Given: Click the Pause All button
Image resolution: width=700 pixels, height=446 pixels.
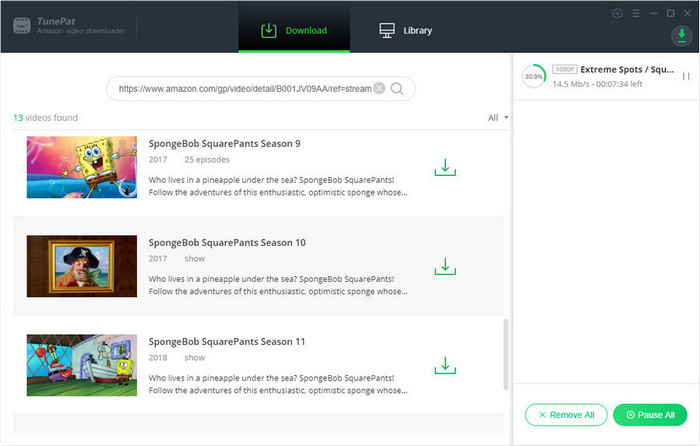Looking at the screenshot, I should 651,414.
